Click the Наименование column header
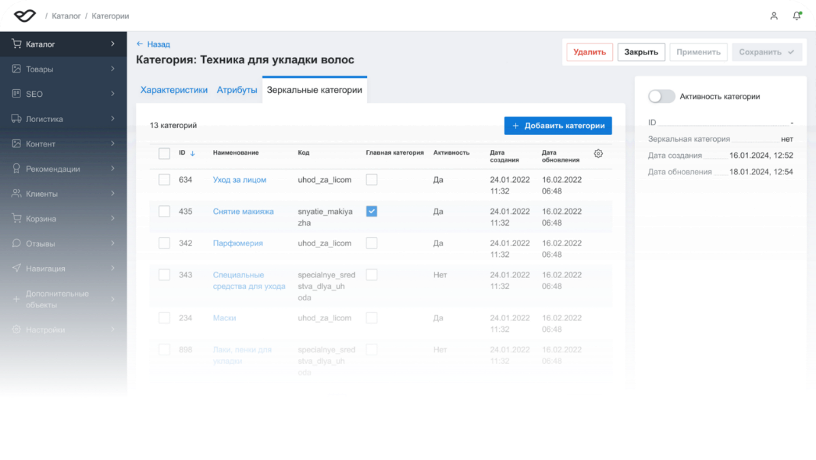The height and width of the screenshot is (460, 816). coord(236,152)
